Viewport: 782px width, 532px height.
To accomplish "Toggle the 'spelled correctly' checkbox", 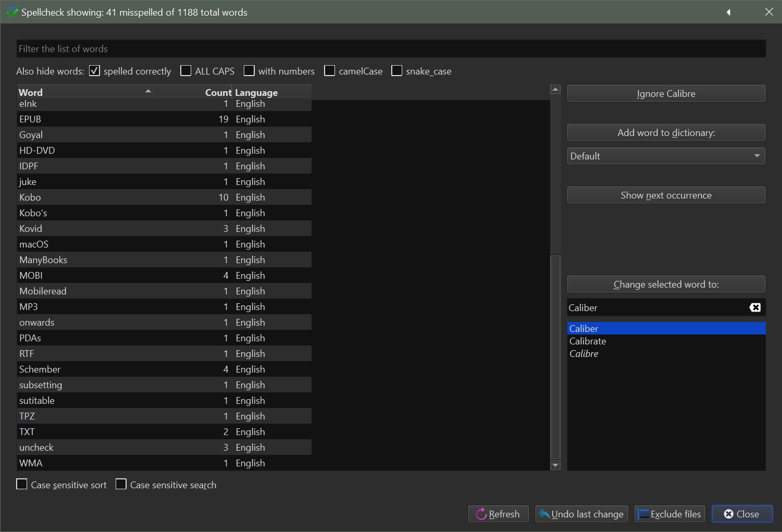I will [x=94, y=71].
